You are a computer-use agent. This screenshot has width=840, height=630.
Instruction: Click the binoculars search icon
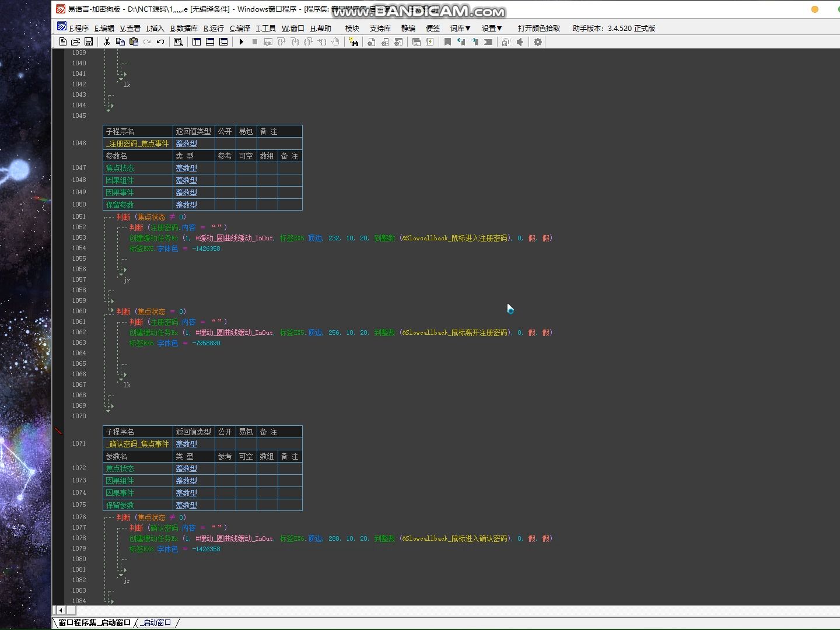353,42
